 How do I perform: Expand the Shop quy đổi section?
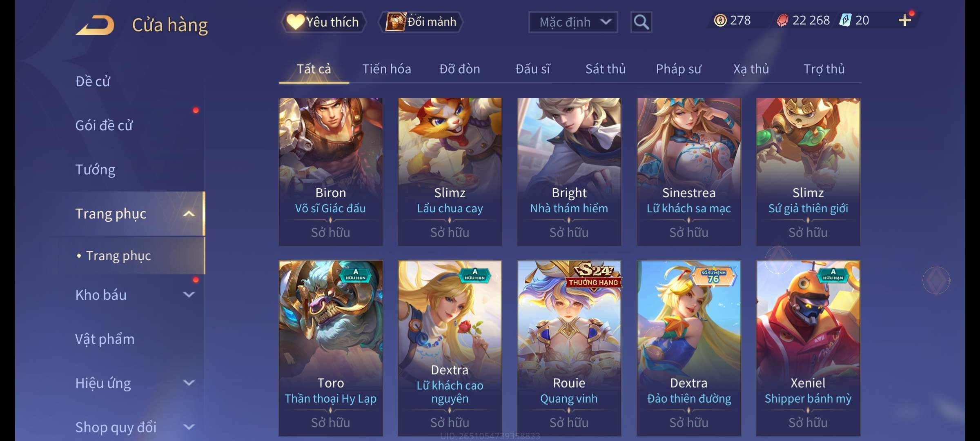coord(189,427)
